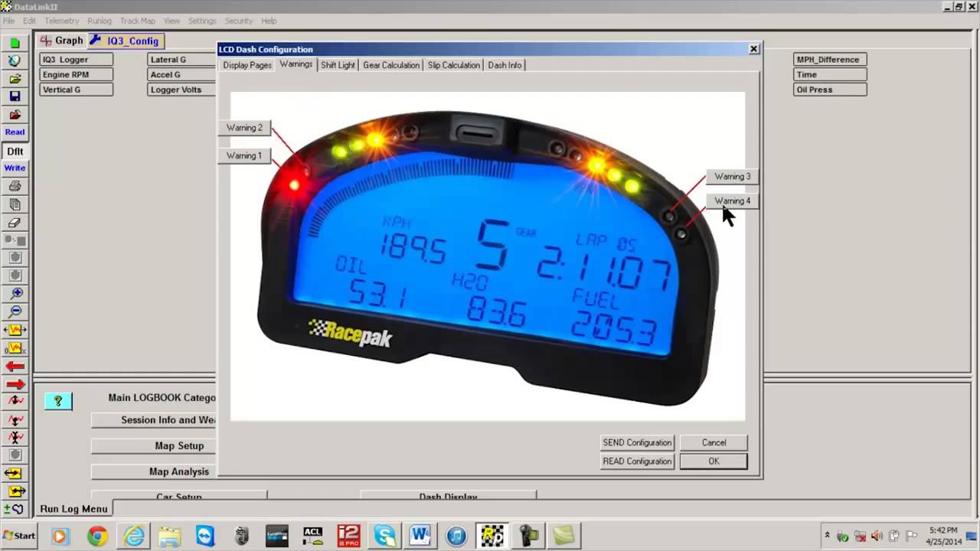Select the Accel G channel button
Viewport: 980px width, 551px height.
tap(182, 75)
